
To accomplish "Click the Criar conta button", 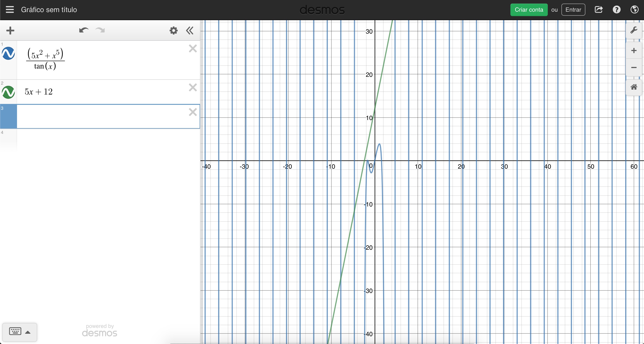I will point(529,10).
